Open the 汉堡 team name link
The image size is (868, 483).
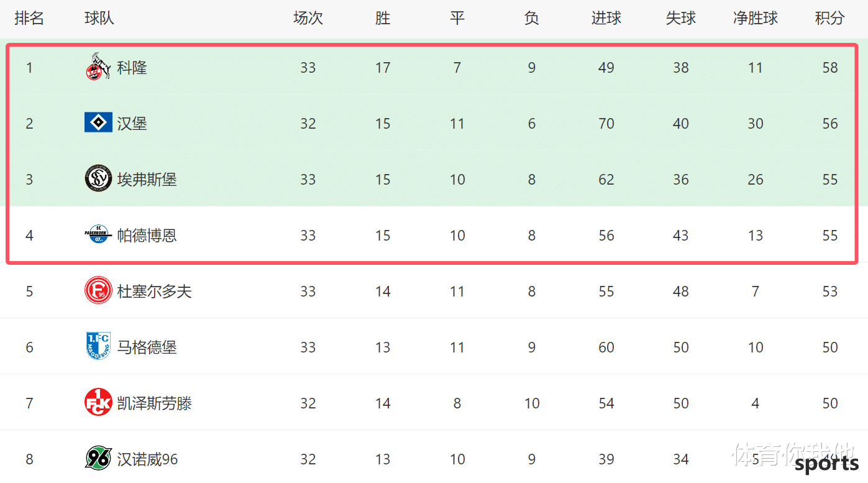click(x=132, y=123)
